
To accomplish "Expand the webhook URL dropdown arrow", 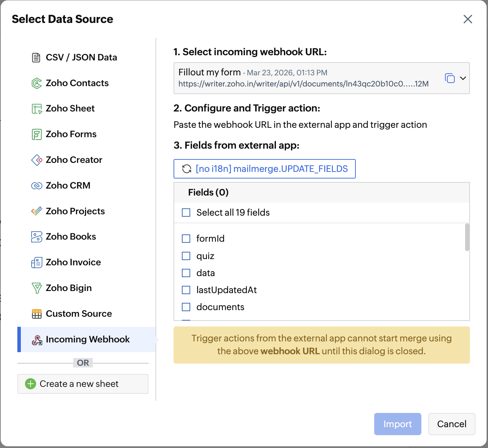I will pyautogui.click(x=463, y=78).
